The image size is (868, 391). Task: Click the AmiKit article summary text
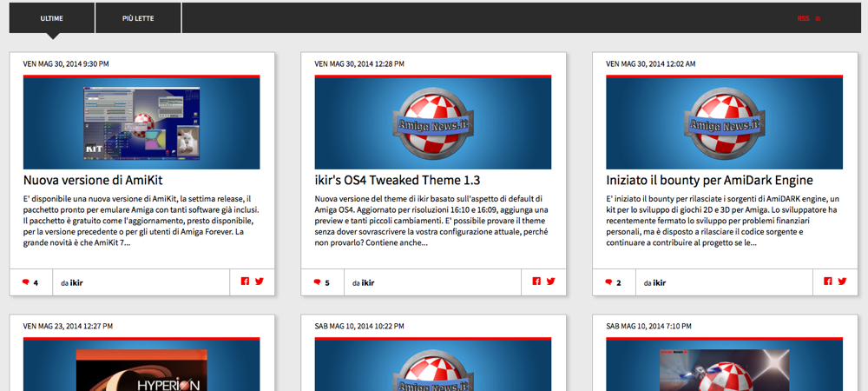pos(141,221)
